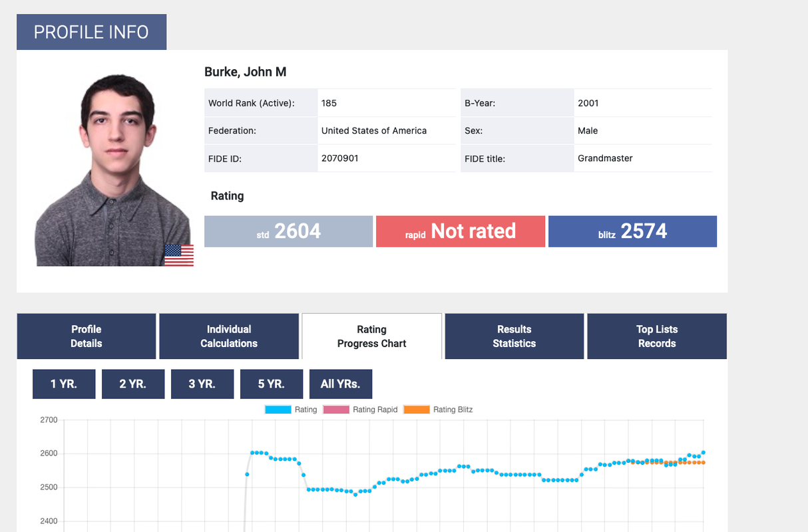Click the FIDE title: label

tap(485, 159)
